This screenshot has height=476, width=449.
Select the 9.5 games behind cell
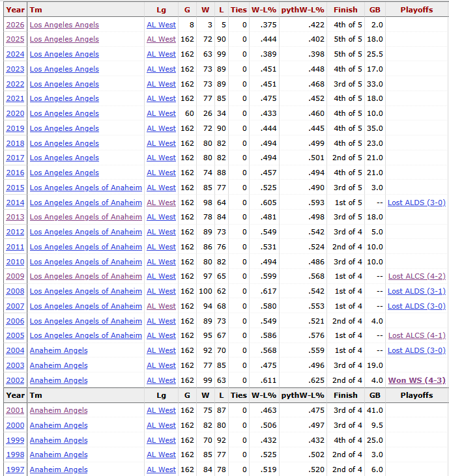coord(375,425)
